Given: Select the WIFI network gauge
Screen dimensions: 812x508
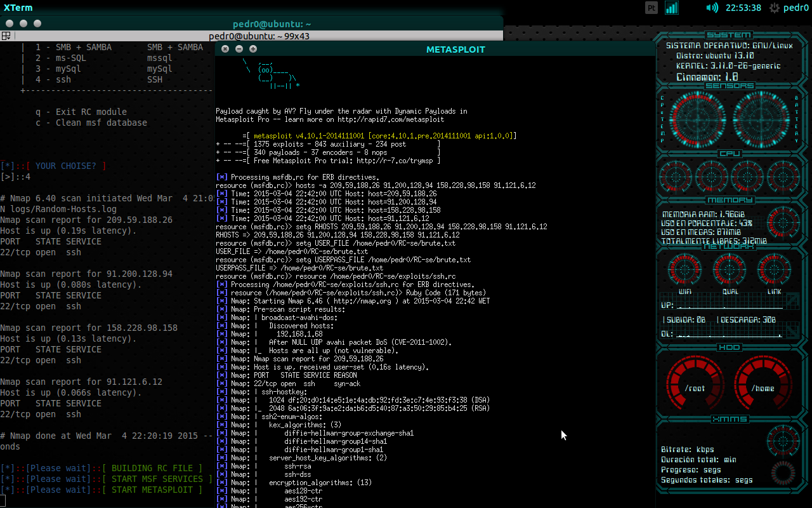Looking at the screenshot, I should [684, 270].
